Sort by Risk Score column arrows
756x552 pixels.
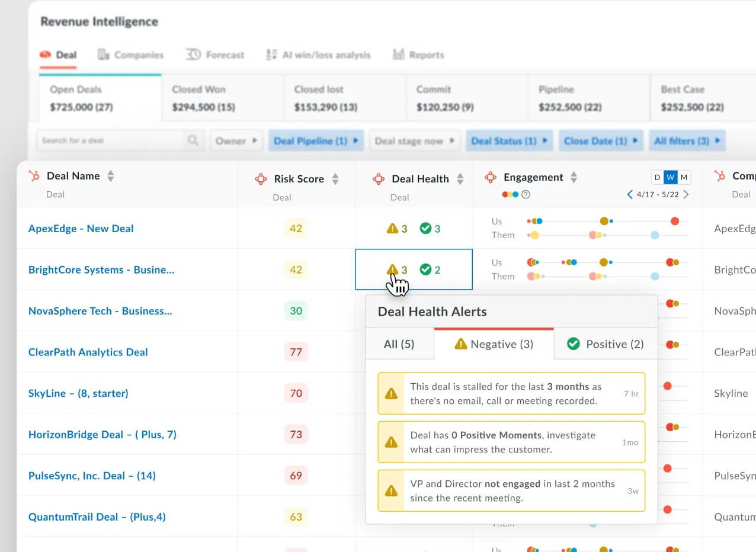click(335, 179)
